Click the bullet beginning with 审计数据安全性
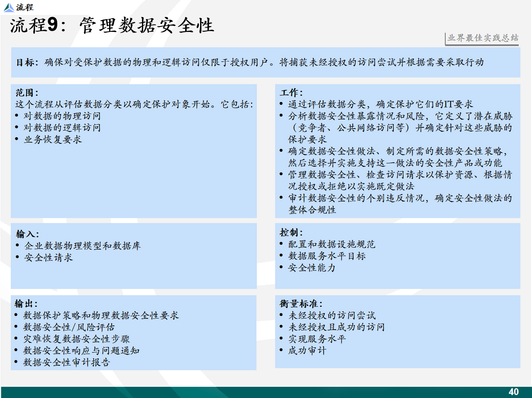This screenshot has width=532, height=398. click(x=400, y=199)
